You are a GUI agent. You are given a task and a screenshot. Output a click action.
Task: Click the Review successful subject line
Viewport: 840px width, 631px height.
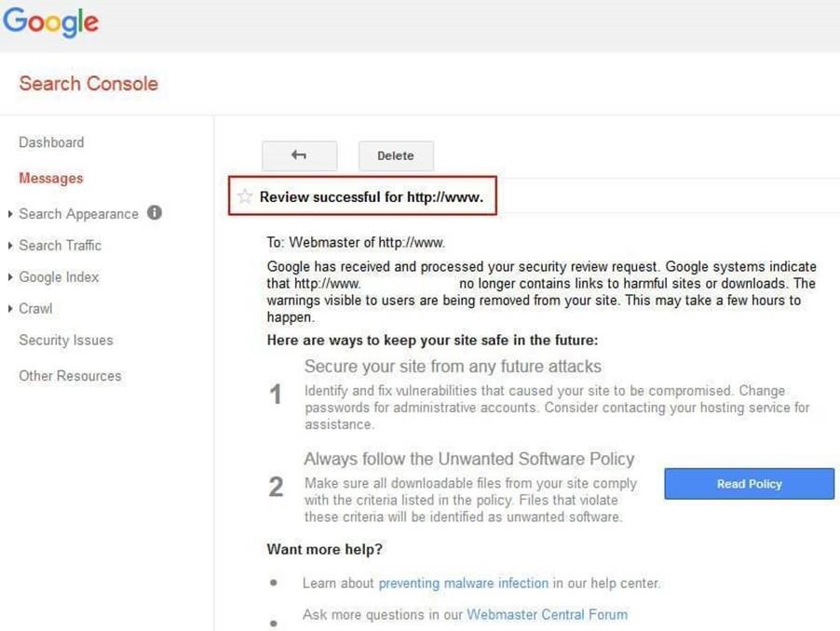(x=371, y=197)
